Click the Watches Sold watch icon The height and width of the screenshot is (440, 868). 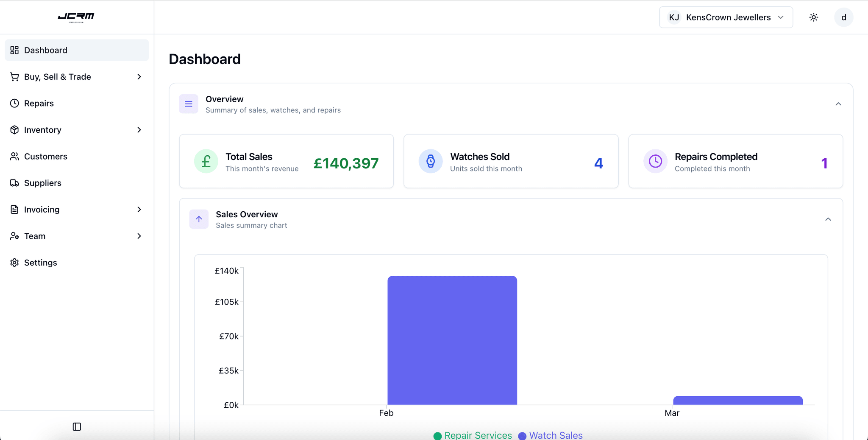click(431, 161)
